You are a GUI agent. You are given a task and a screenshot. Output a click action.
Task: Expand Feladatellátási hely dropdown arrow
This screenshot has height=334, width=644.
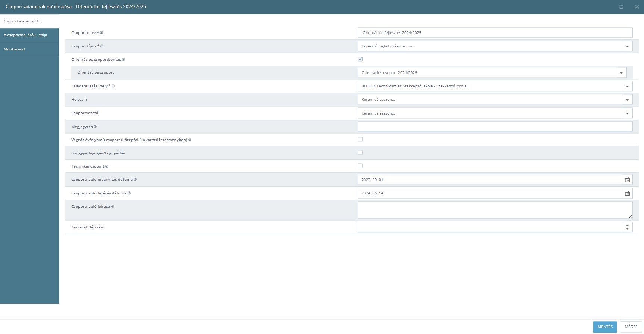coord(627,86)
